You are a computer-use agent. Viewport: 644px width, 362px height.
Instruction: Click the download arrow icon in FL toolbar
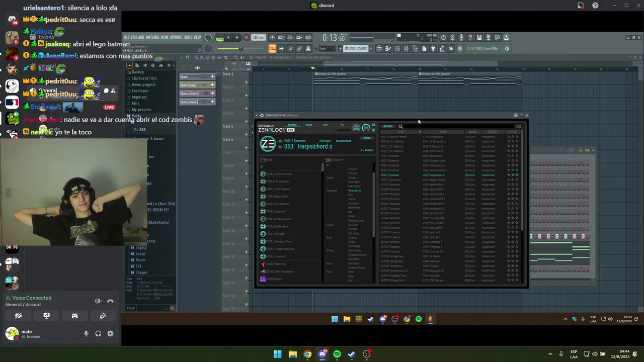click(506, 38)
